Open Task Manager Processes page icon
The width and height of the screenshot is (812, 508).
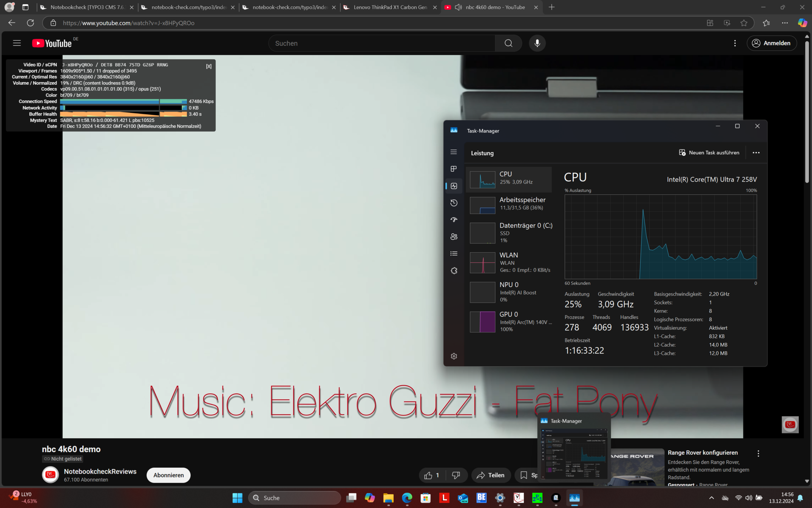(454, 169)
